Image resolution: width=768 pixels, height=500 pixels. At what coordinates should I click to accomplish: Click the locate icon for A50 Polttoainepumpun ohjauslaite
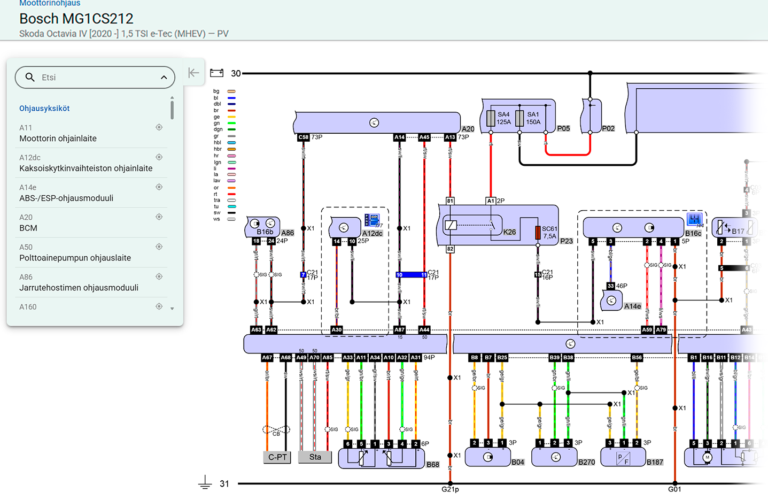point(159,247)
